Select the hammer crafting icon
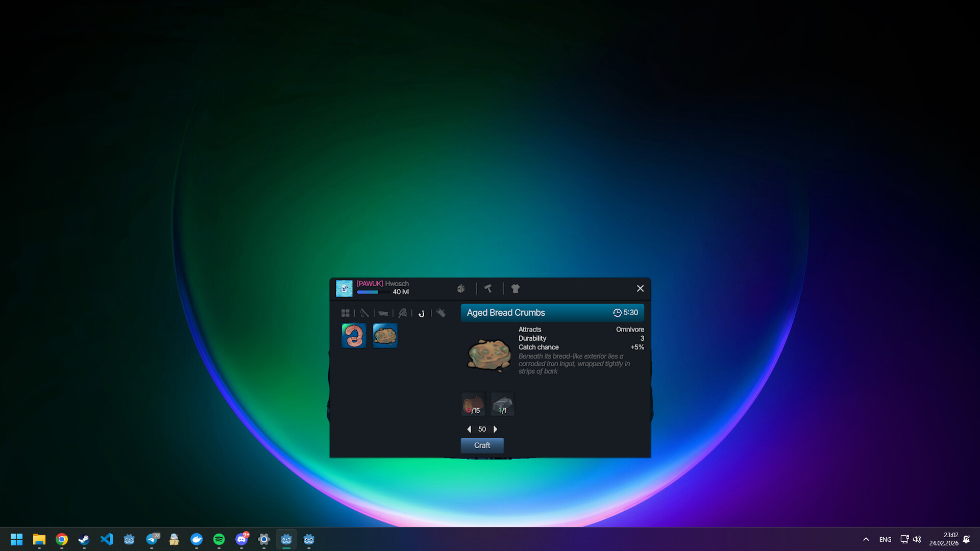Screen dimensions: 980x551 (x=488, y=289)
